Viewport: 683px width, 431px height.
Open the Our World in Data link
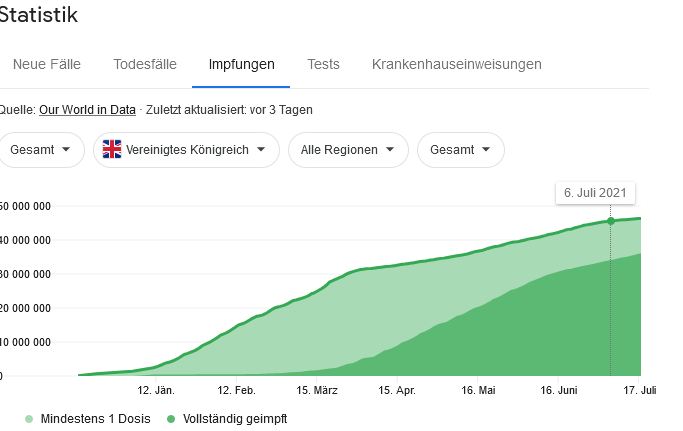tap(87, 110)
